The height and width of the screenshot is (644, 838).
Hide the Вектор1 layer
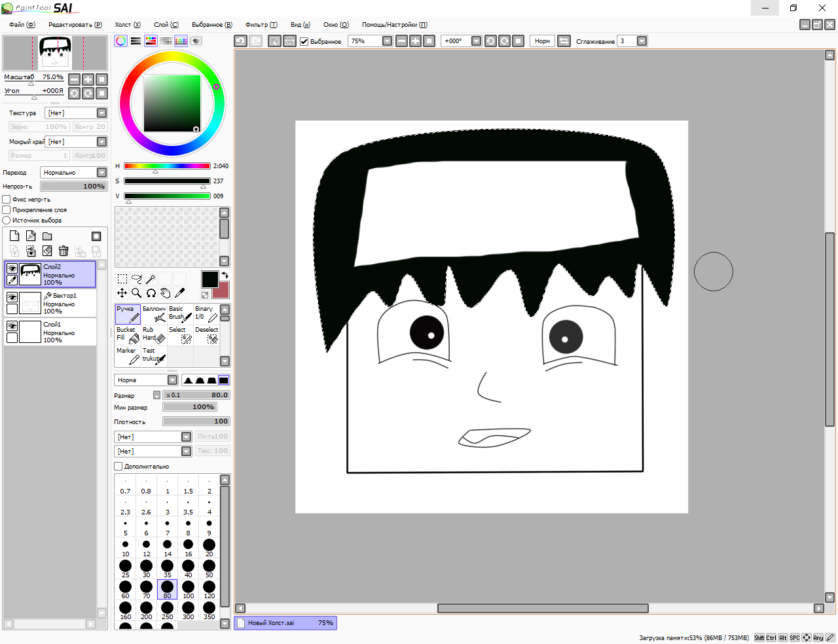(12, 297)
